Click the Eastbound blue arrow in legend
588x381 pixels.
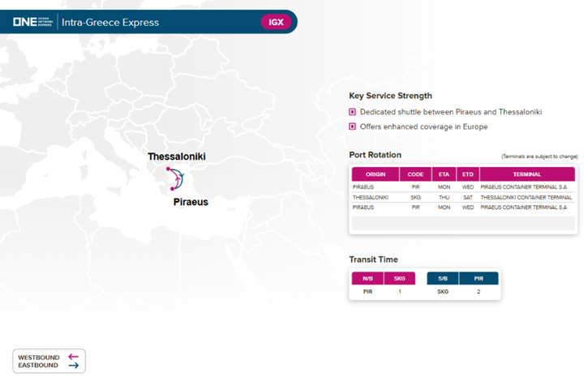pos(73,366)
